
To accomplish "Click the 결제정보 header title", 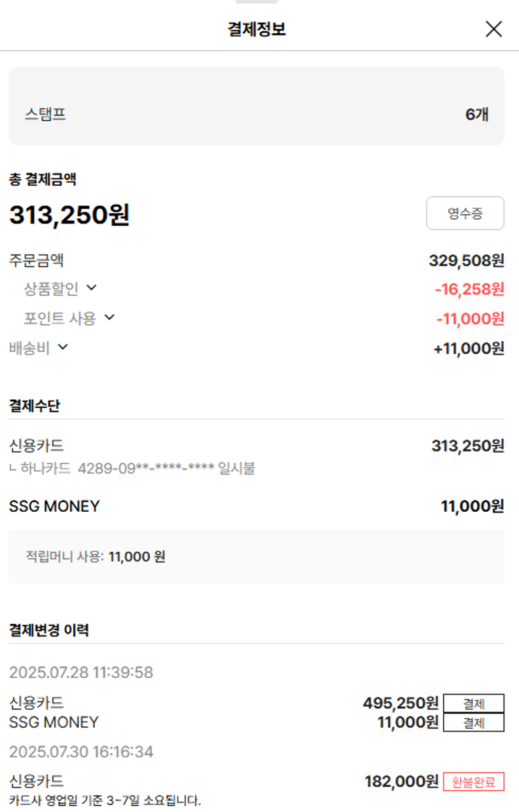I will [x=256, y=29].
